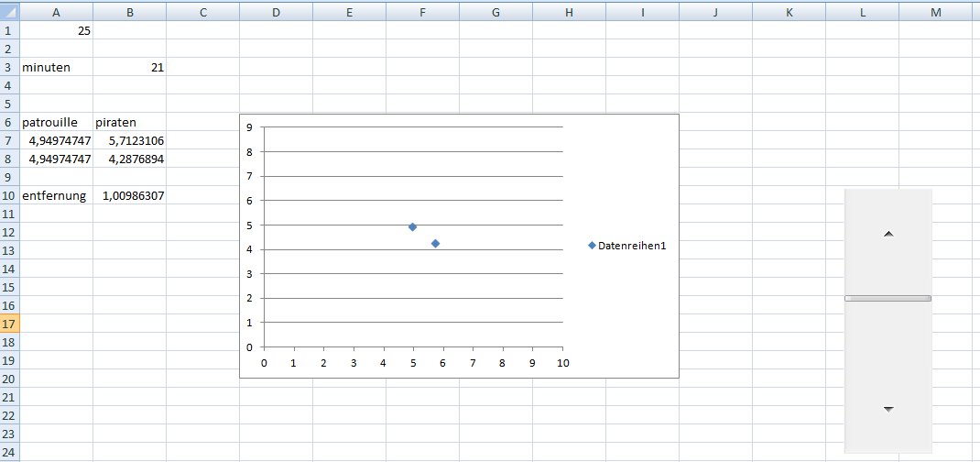Click the 'minuten' label cell
This screenshot has width=980, height=462.
point(56,67)
